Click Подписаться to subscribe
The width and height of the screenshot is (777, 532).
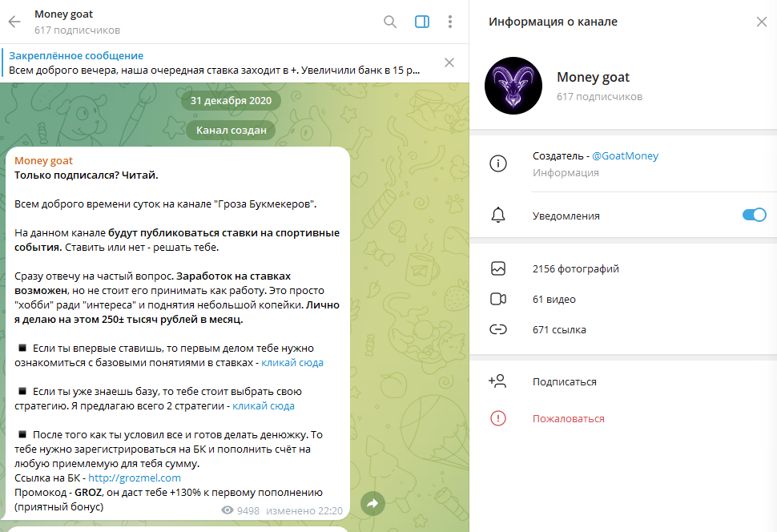pos(565,381)
